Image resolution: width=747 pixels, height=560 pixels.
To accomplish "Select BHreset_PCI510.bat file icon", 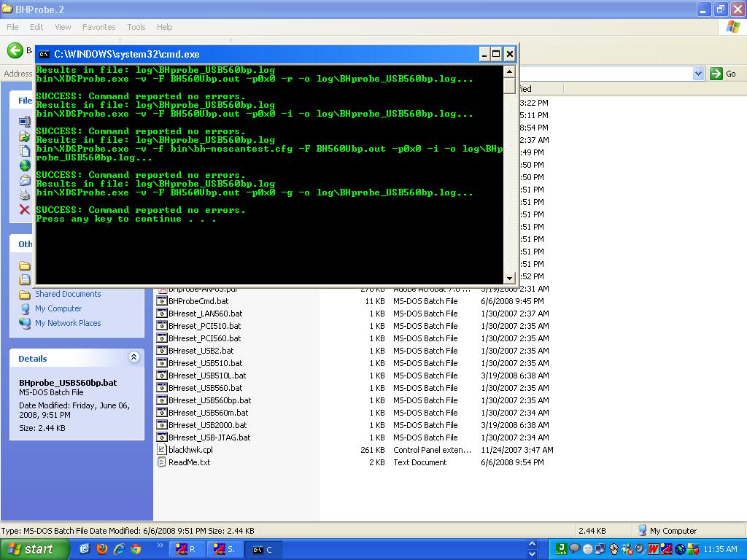I will pyautogui.click(x=162, y=326).
